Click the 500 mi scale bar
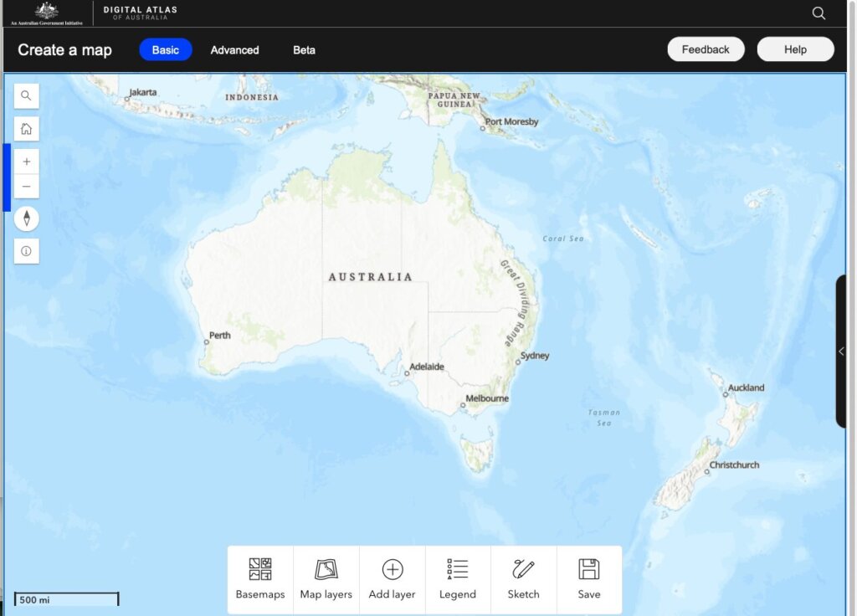 pyautogui.click(x=65, y=598)
